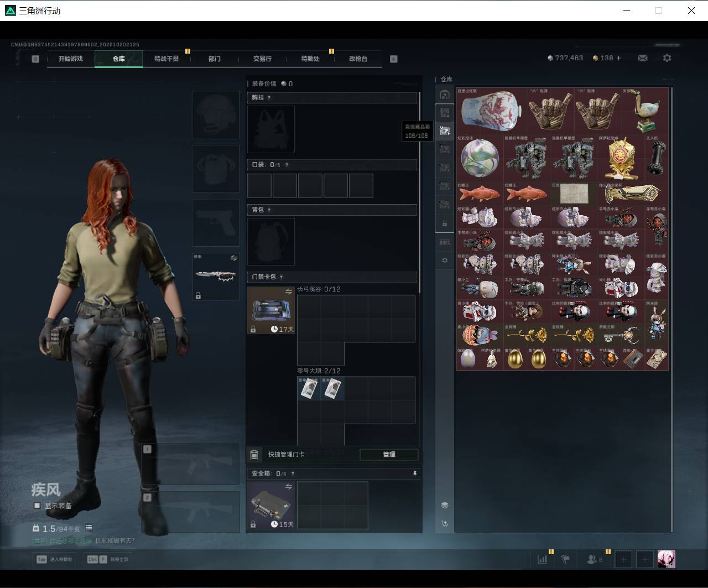Click the backpack slot under 背包

(271, 242)
